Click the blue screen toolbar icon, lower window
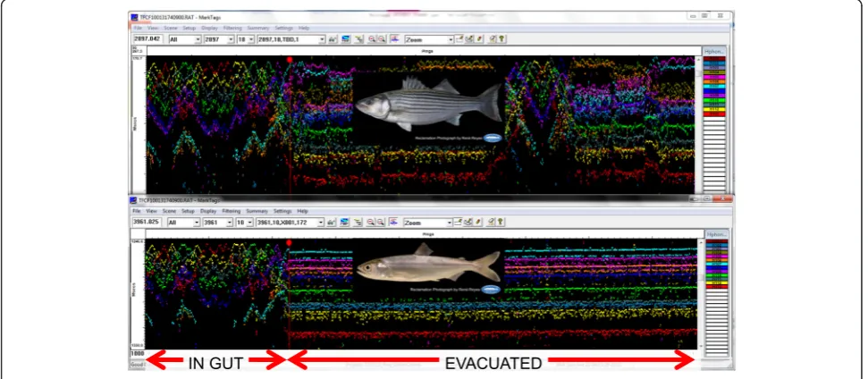Viewport: 868px width, 379px height. [x=345, y=223]
